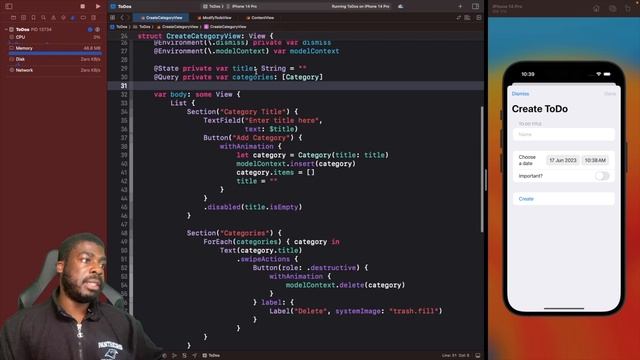
Task: Click '.disabled(title.isEmpty)' code line
Action: (x=253, y=207)
